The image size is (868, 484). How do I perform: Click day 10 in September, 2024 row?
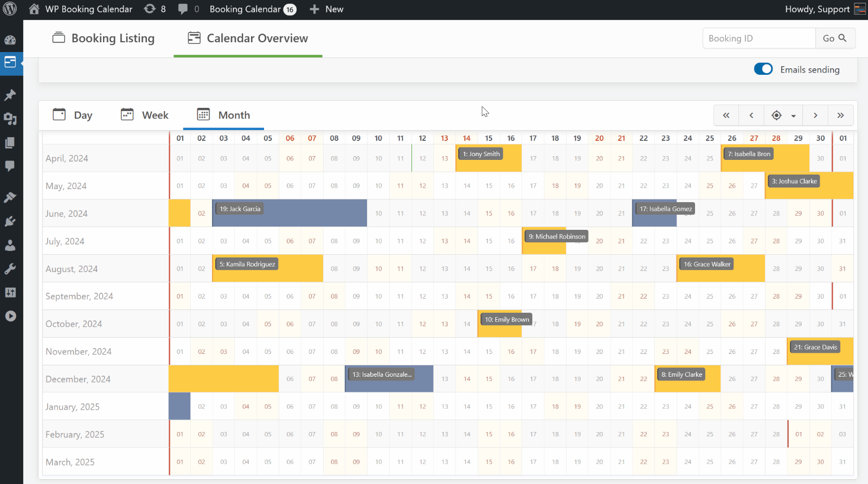point(378,296)
